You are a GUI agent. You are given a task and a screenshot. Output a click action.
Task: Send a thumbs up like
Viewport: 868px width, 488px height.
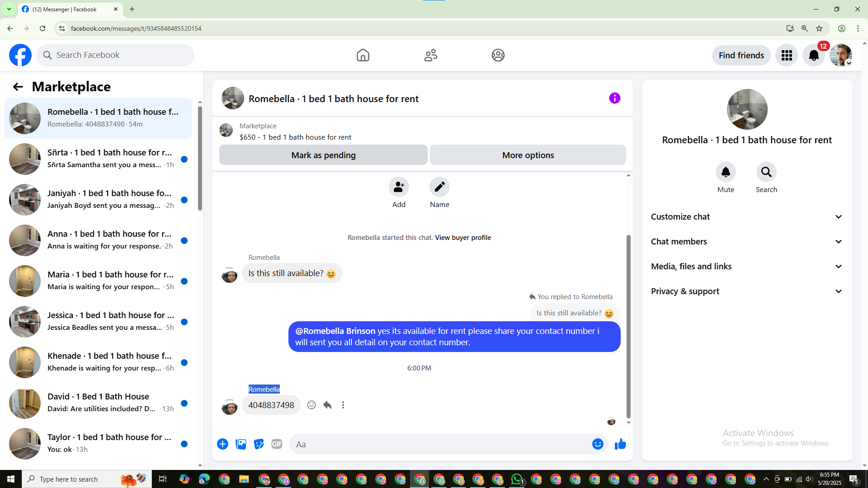(x=620, y=444)
